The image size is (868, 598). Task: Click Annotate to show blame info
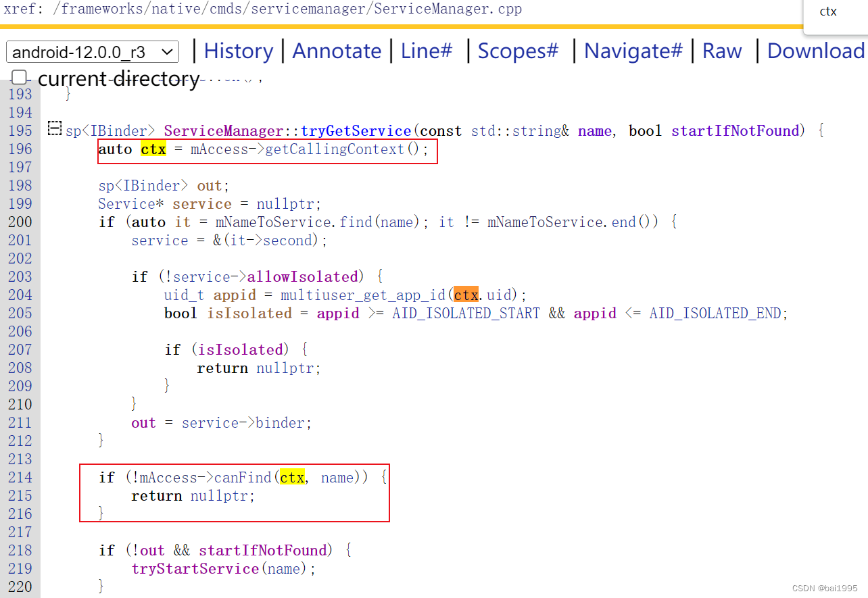pyautogui.click(x=337, y=51)
